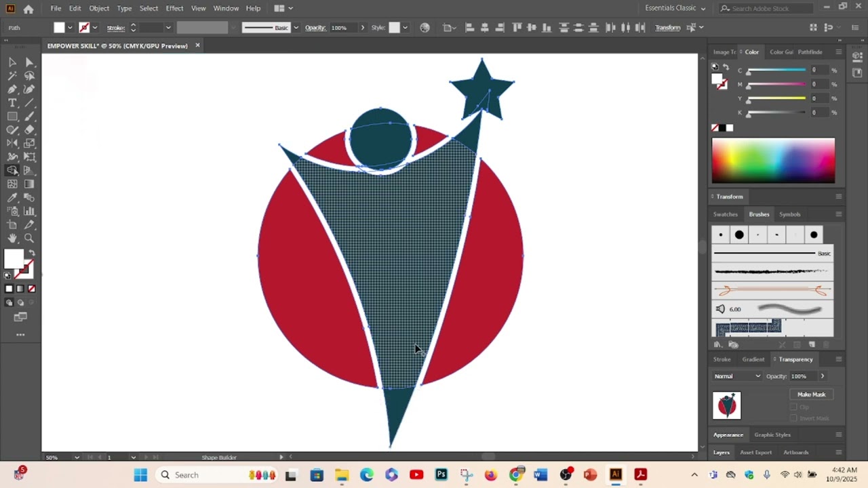Expand the Transparency opacity slider arrow
Viewport: 868px width, 488px height.
tap(823, 376)
